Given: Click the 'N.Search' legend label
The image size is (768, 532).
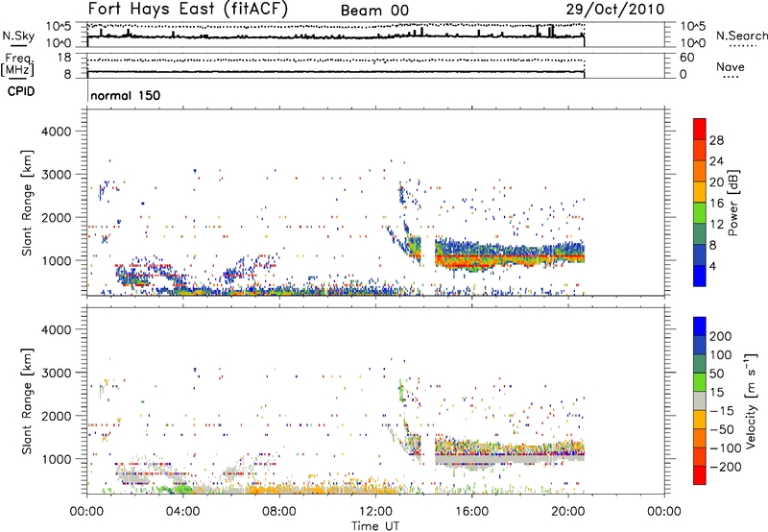Looking at the screenshot, I should [x=741, y=36].
